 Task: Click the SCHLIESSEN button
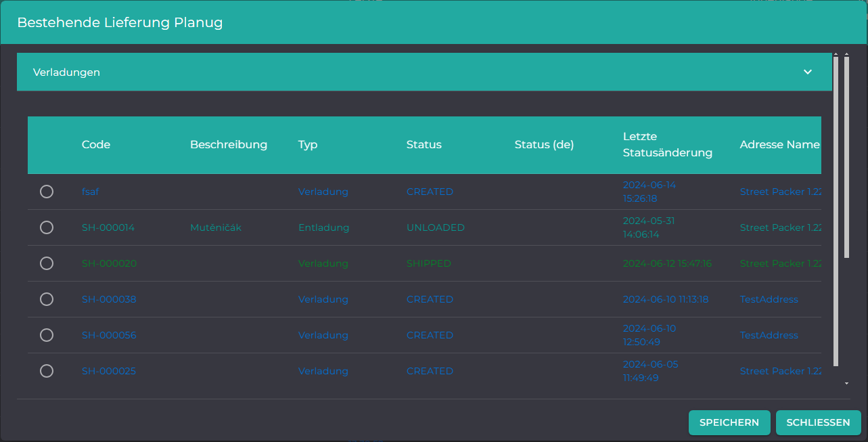pyautogui.click(x=818, y=422)
